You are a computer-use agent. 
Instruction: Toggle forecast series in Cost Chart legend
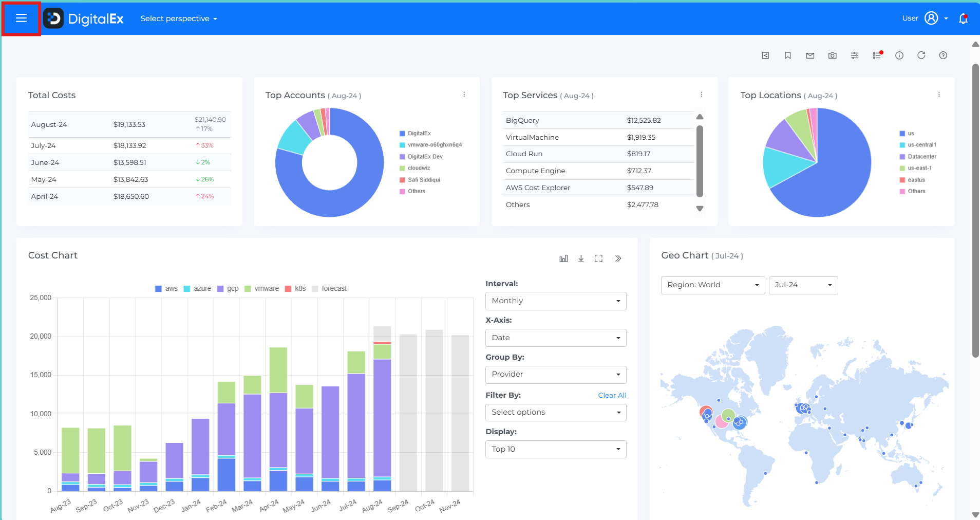(x=329, y=289)
